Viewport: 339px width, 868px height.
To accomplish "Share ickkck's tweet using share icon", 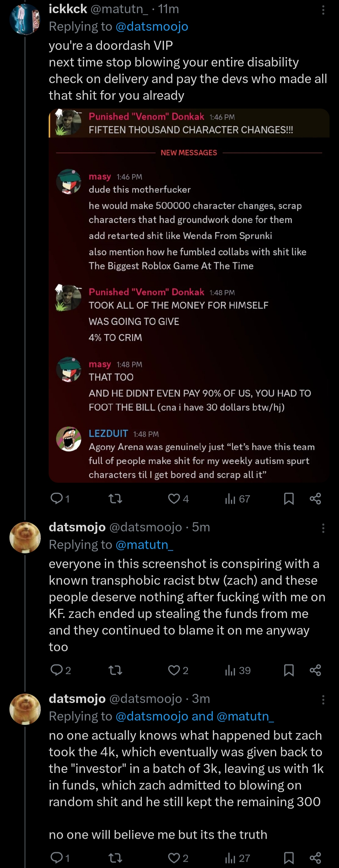I will coord(315,498).
